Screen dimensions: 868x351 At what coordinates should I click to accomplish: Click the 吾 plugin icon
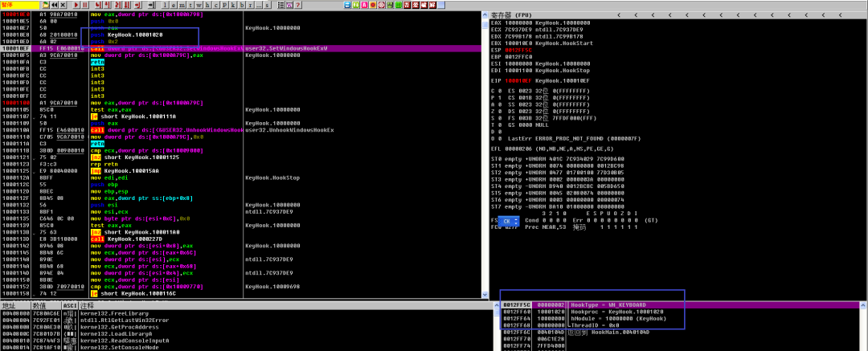point(407,5)
